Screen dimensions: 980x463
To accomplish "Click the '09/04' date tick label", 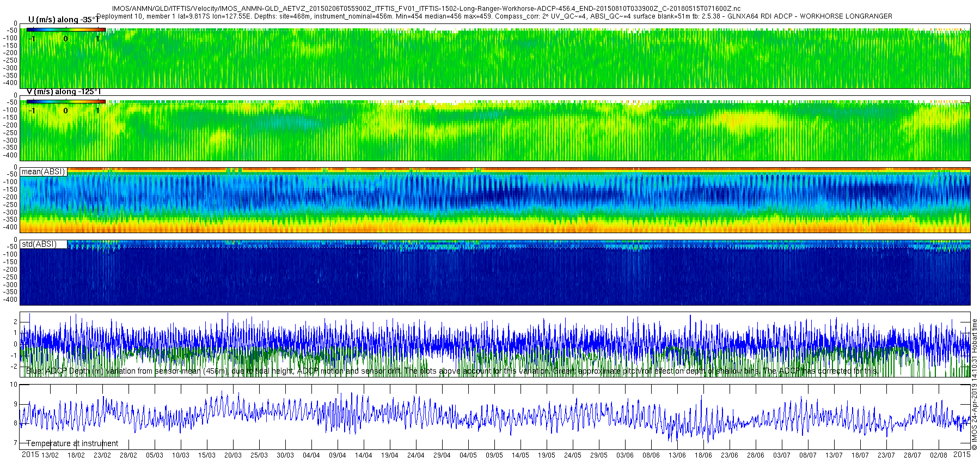I will coord(337,455).
